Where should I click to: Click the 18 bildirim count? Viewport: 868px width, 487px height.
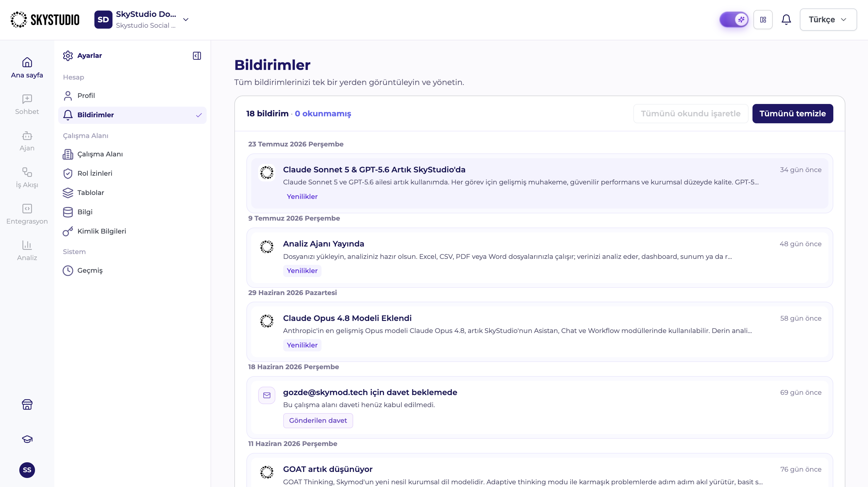click(267, 114)
